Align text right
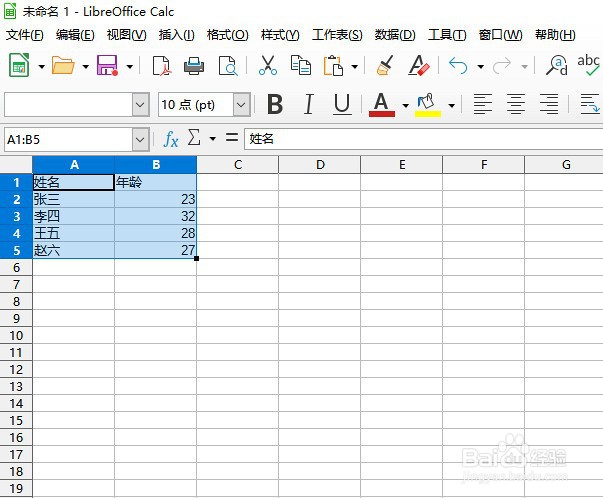The width and height of the screenshot is (603, 498). pos(549,104)
